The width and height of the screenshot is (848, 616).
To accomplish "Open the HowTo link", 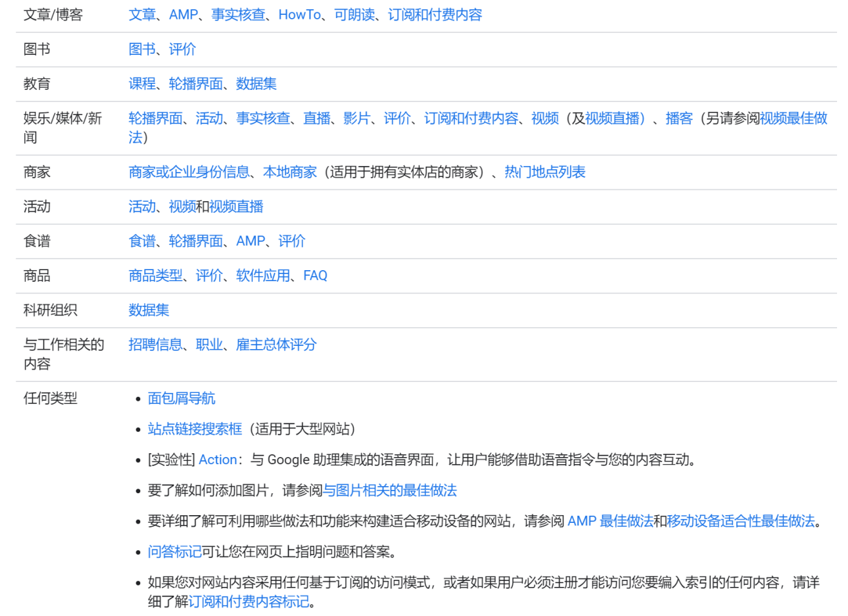I will tap(300, 15).
